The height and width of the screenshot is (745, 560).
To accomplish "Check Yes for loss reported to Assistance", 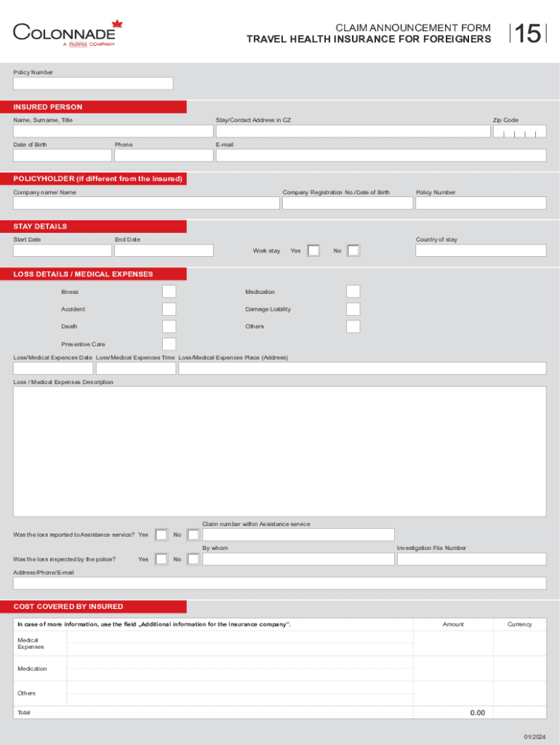I will tap(161, 535).
